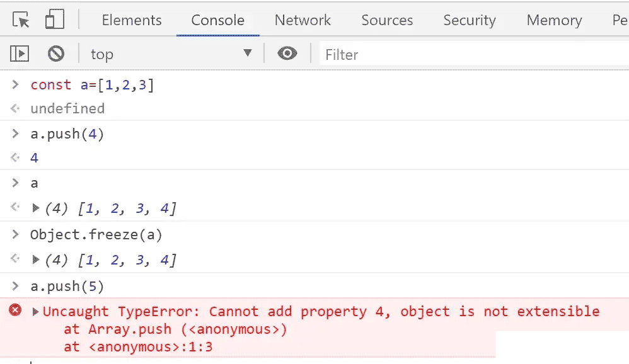Focus the Filter input field

(x=474, y=54)
